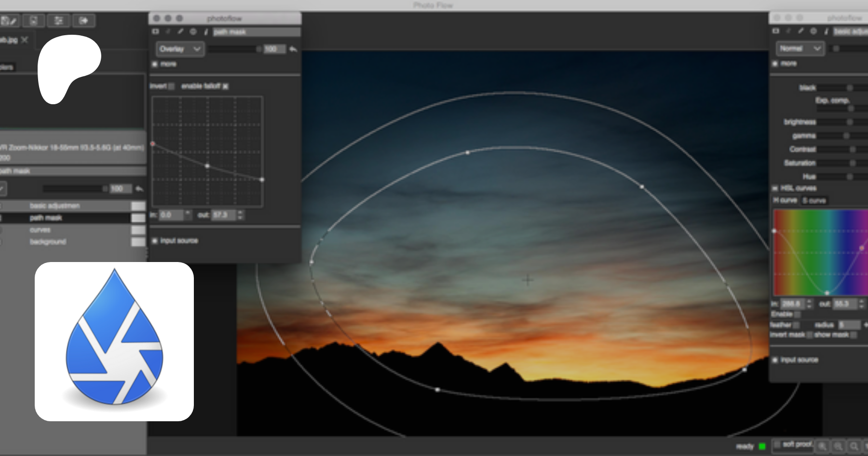
Task: Disable the enable falloff checkbox
Action: tap(226, 86)
